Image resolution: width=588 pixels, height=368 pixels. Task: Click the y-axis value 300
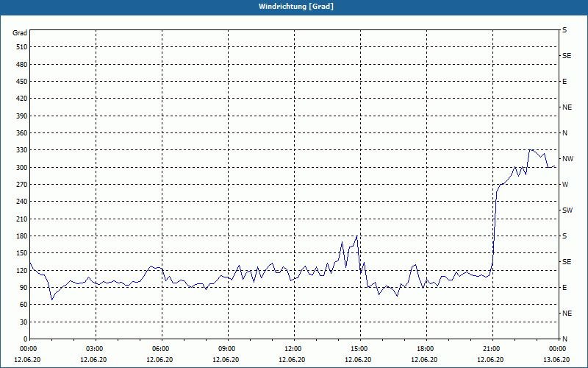[22, 168]
